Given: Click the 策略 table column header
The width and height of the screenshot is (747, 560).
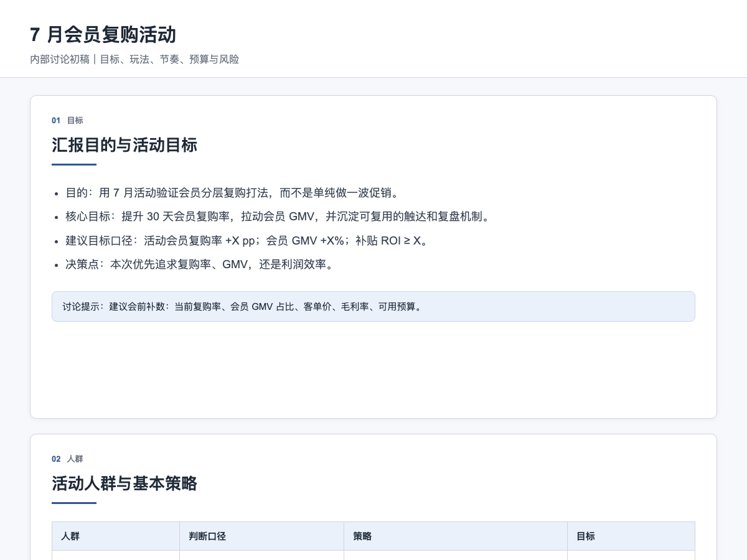Looking at the screenshot, I should (456, 536).
